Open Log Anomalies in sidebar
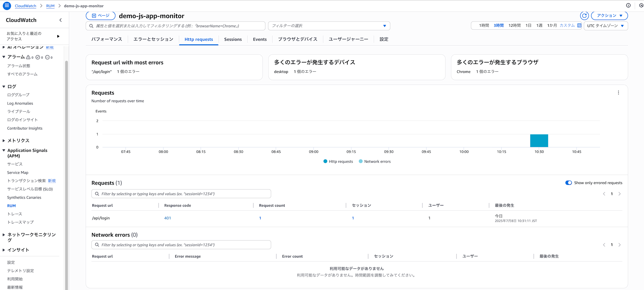 coord(20,103)
